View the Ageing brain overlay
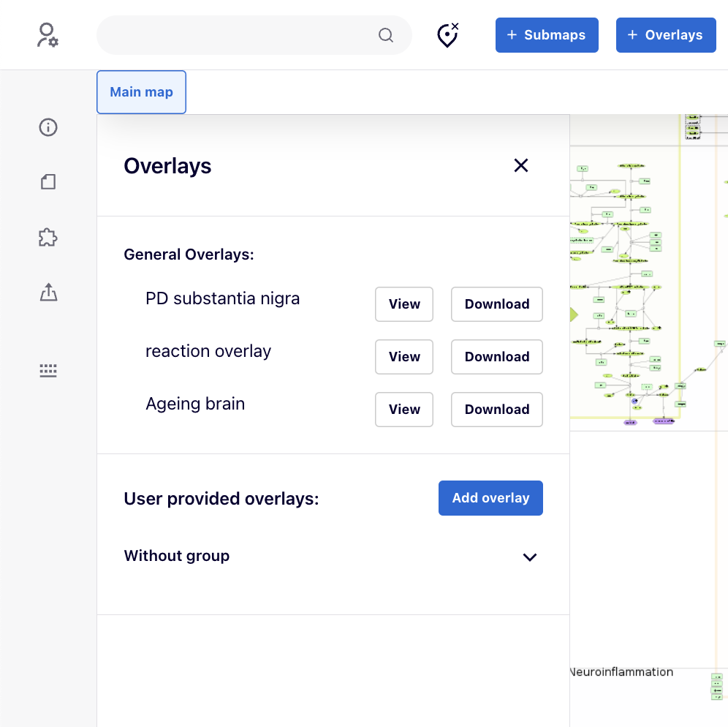The image size is (728, 727). (x=404, y=410)
